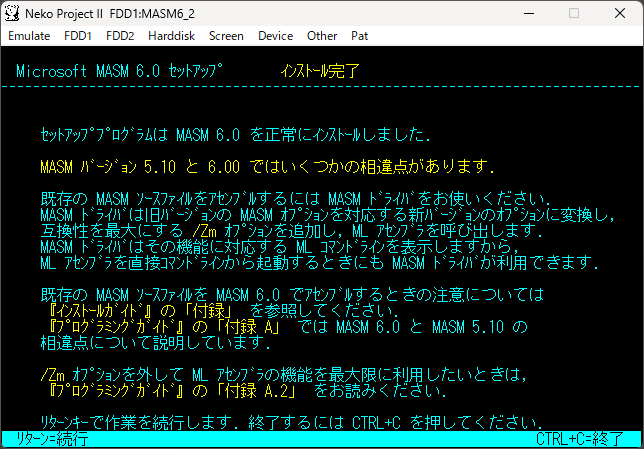
Task: Open the Pat menu
Action: 359,36
